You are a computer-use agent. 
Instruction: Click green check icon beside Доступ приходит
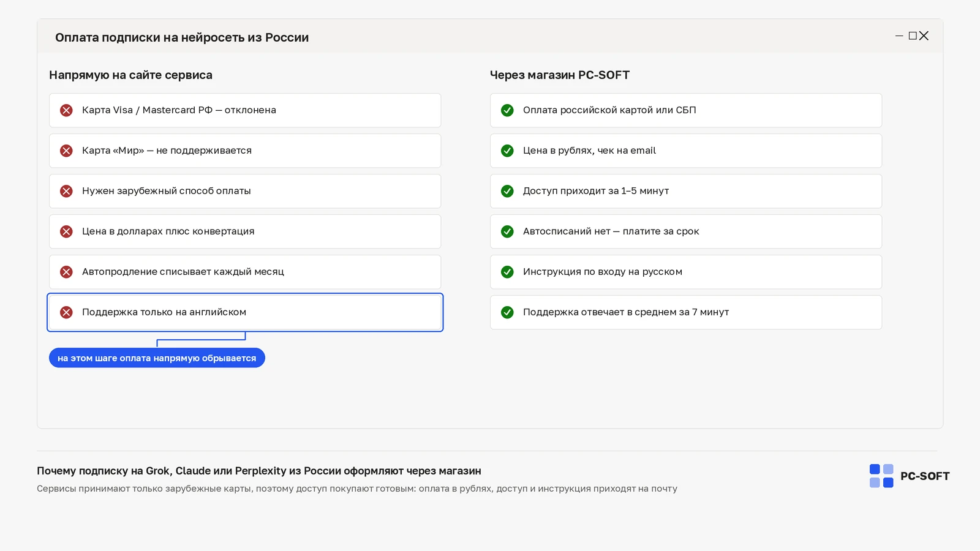(x=507, y=191)
